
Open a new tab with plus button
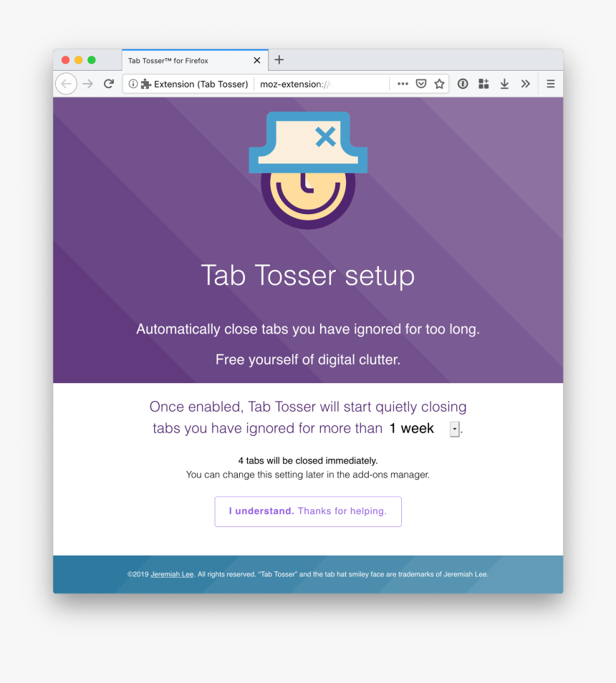279,59
